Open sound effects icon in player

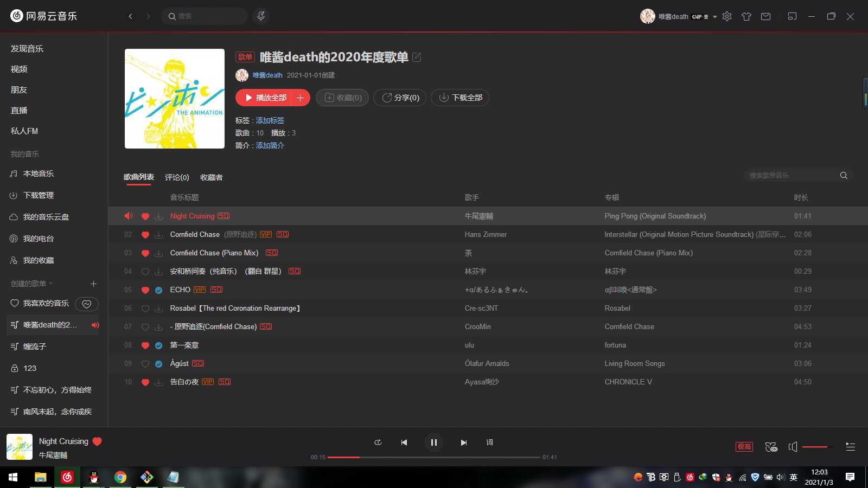click(x=771, y=447)
